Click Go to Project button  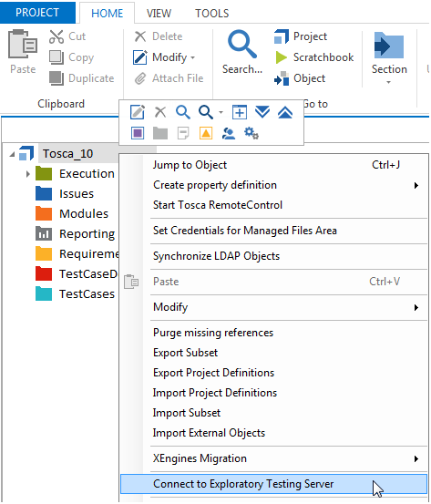coord(301,36)
